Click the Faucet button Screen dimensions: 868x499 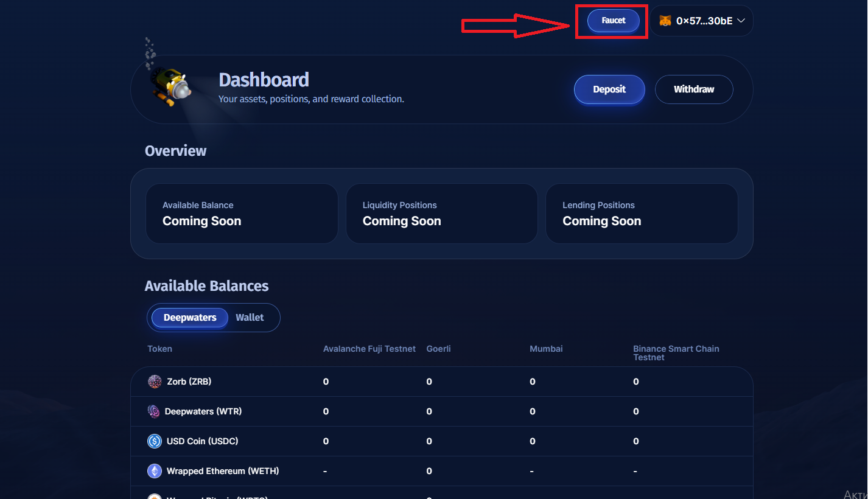tap(613, 21)
